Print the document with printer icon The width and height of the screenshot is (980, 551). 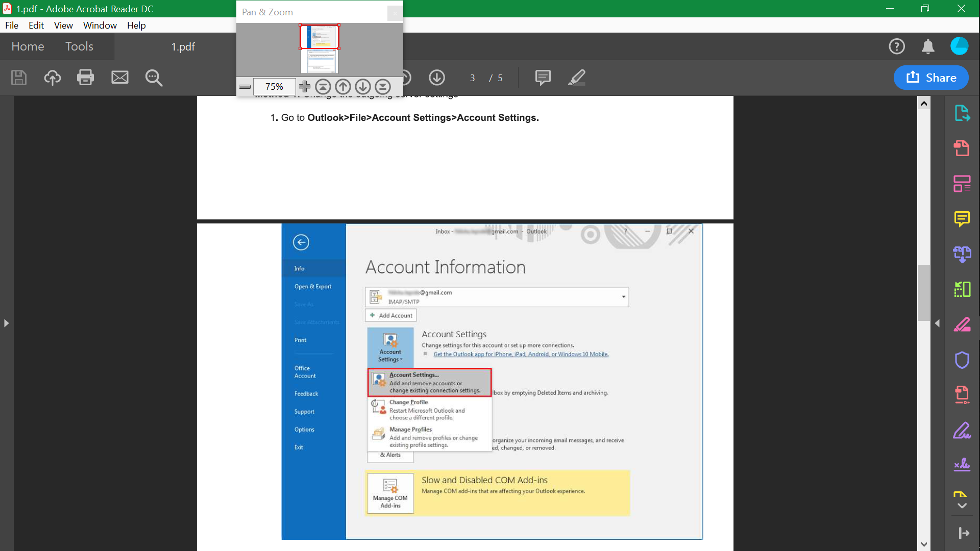pyautogui.click(x=85, y=78)
